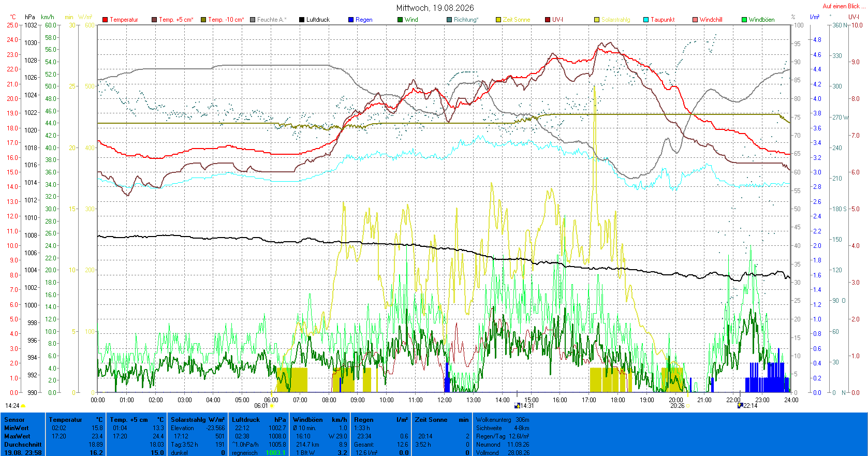Click the 'Durchschnitt' row label
The image size is (868, 456).
pyautogui.click(x=23, y=445)
